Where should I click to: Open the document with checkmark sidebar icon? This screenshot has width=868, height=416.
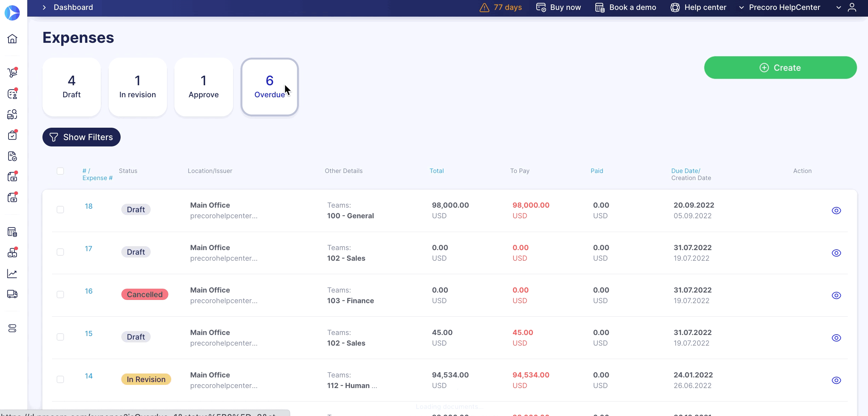[x=12, y=156]
